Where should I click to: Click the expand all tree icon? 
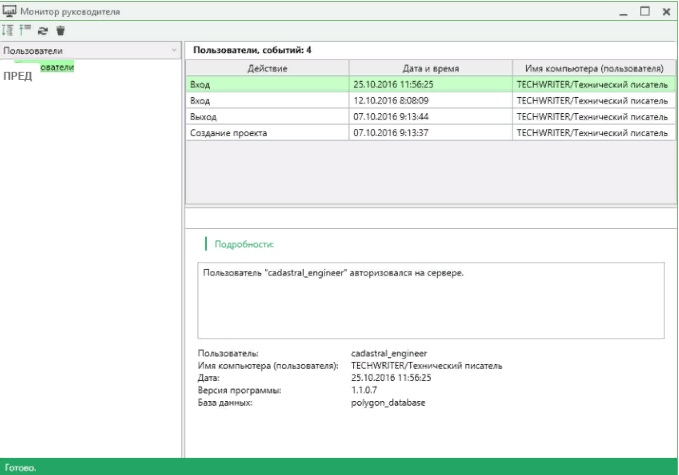click(x=9, y=30)
